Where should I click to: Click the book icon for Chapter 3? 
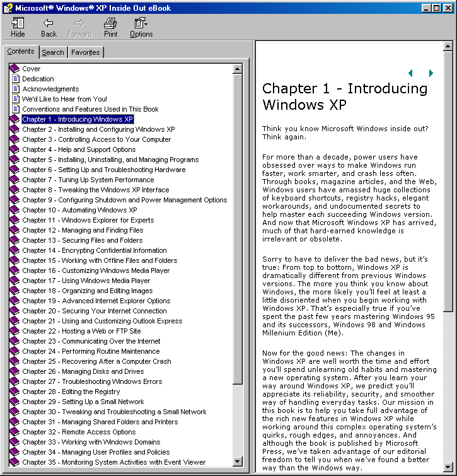pyautogui.click(x=14, y=139)
